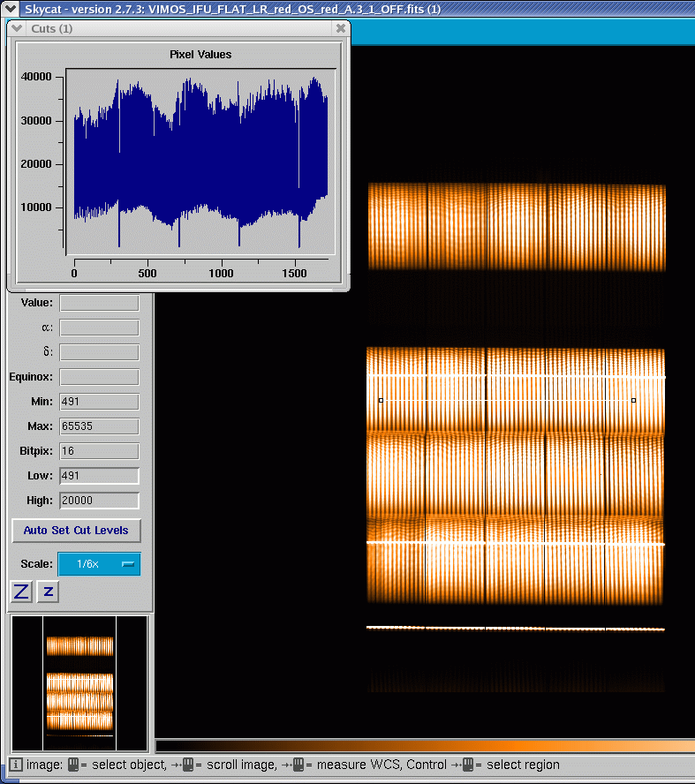The image size is (695, 784).
Task: Click Auto Set Cut Levels button
Action: coord(76,531)
